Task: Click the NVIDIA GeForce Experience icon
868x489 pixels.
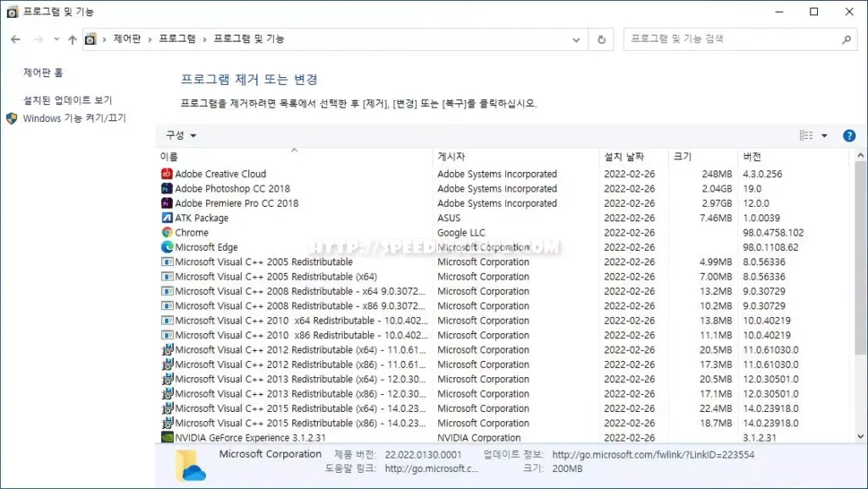Action: [x=167, y=437]
